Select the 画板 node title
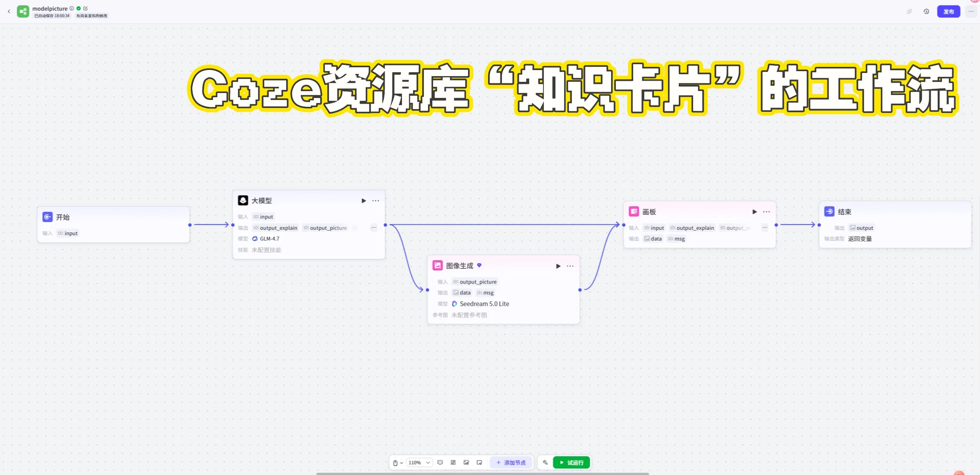 [x=649, y=212]
